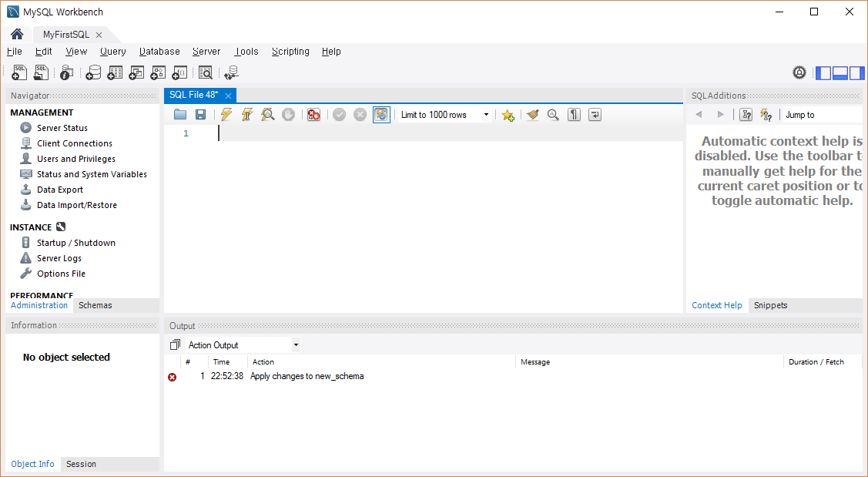Close the MyFirstSQL connection tab

99,35
